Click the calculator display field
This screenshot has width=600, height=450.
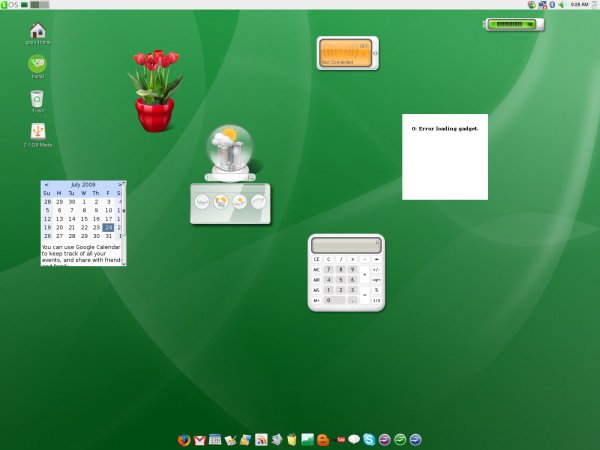[x=346, y=245]
